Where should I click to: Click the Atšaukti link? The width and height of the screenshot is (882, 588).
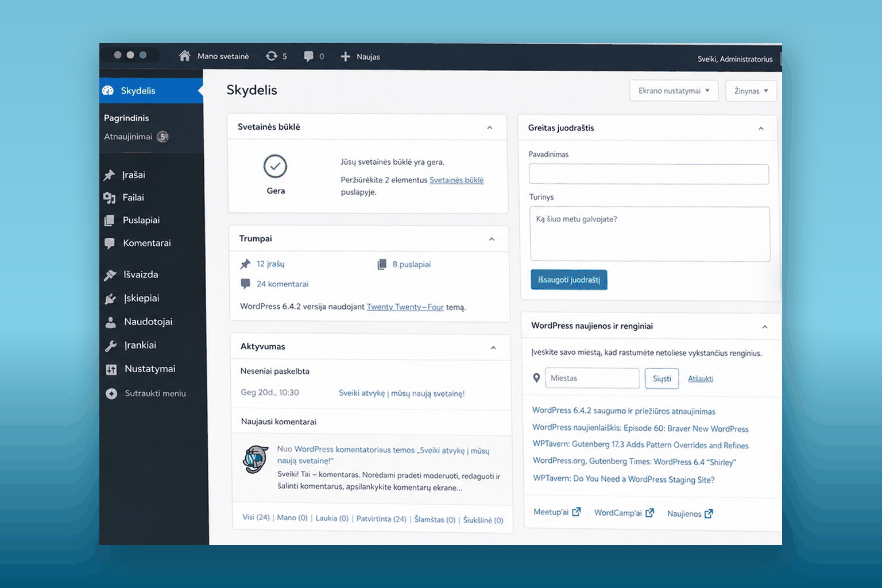pos(701,379)
